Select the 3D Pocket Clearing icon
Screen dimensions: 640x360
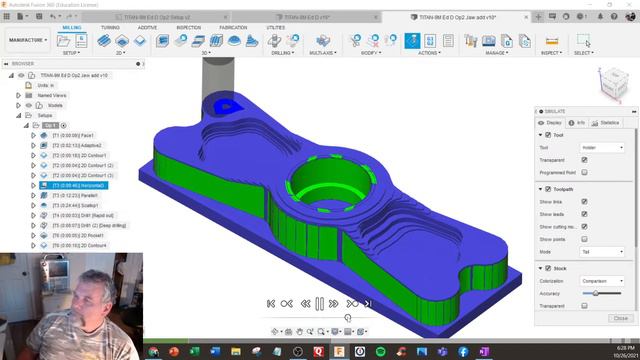pos(180,40)
